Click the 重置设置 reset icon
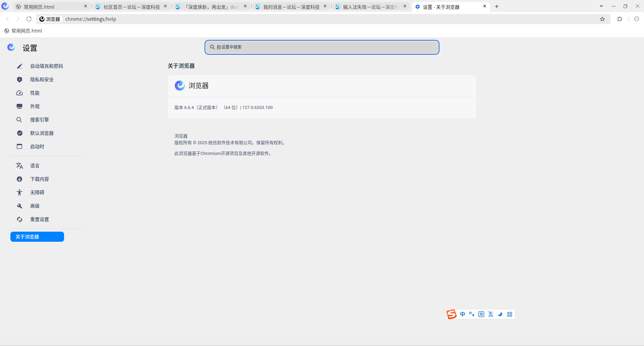 pos(19,220)
